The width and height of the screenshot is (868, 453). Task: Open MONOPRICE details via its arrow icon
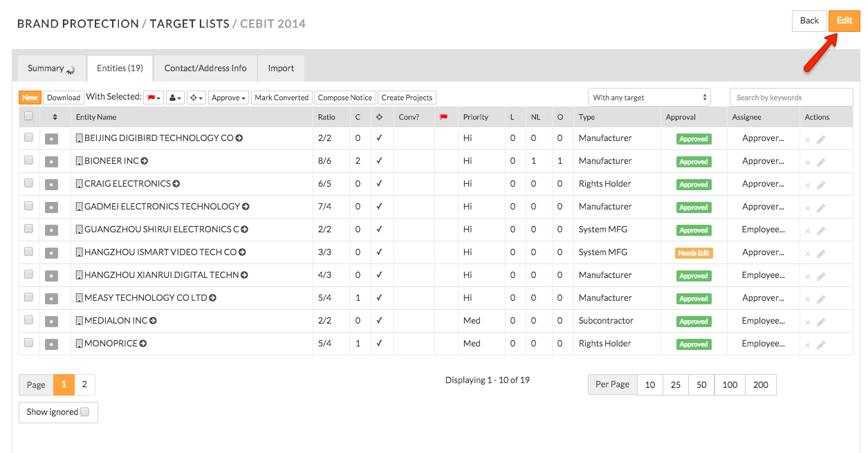(x=142, y=343)
